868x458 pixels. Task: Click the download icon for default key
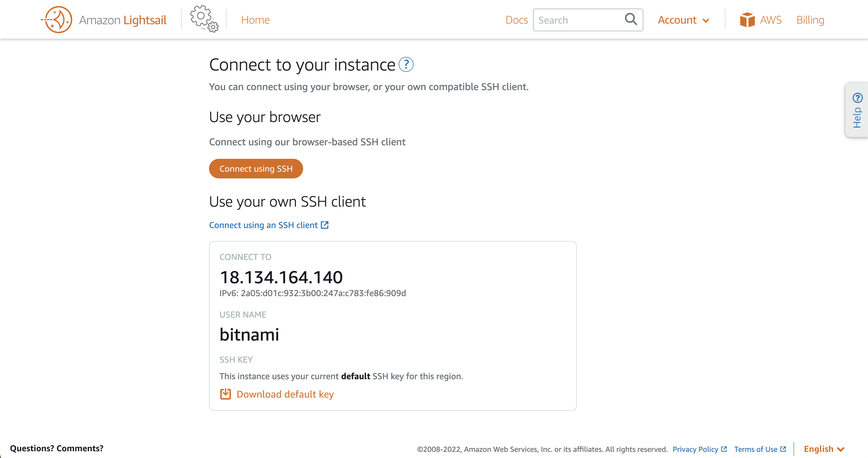tap(225, 394)
